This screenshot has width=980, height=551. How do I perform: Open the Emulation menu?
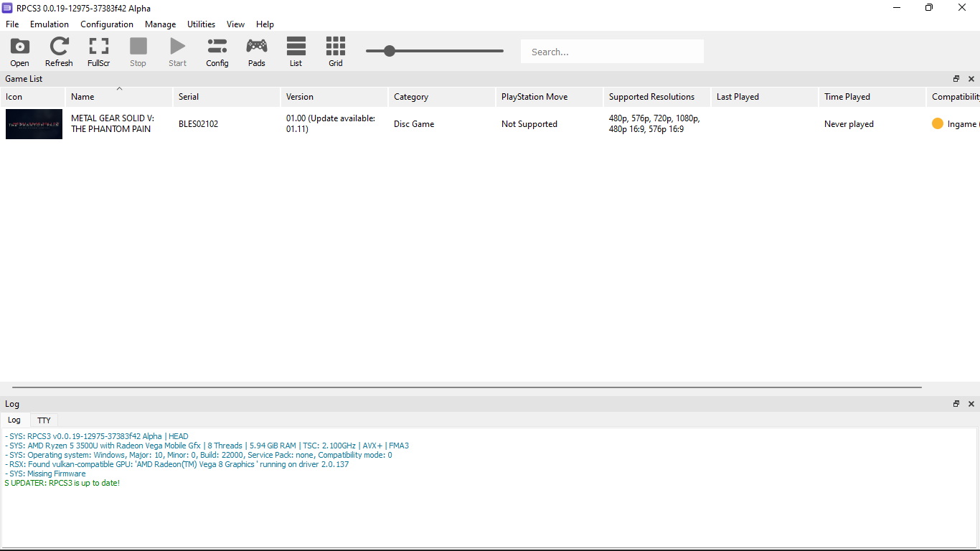[50, 24]
